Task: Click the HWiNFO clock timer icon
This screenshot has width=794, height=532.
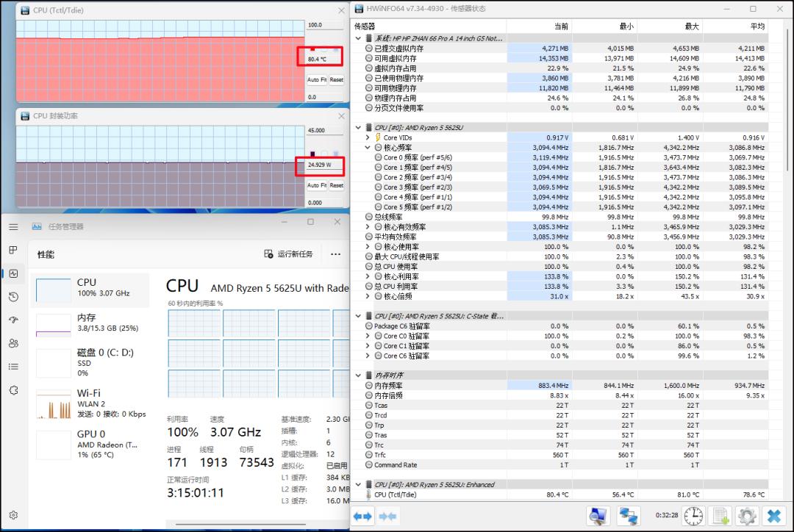Action: click(692, 515)
